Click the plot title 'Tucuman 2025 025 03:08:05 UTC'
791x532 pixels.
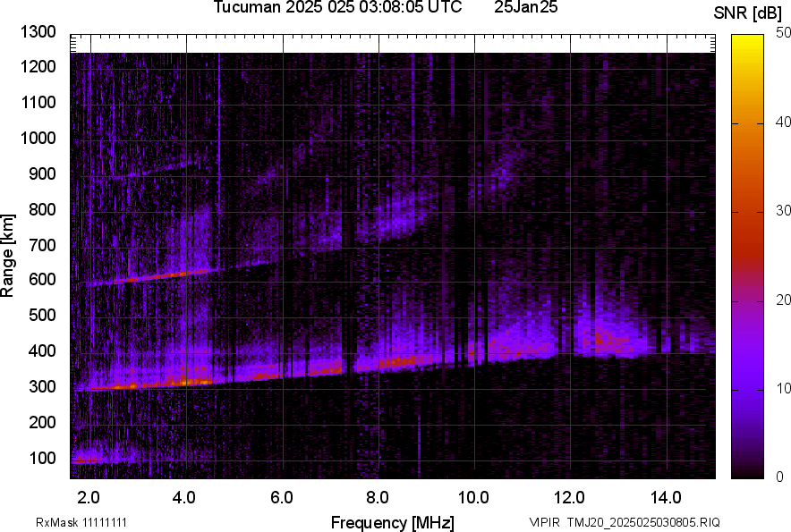coord(337,7)
